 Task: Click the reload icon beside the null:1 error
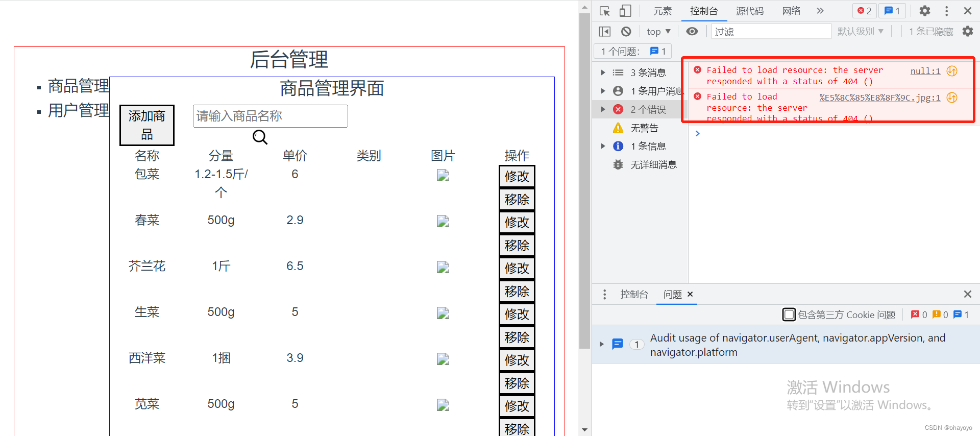(x=952, y=71)
